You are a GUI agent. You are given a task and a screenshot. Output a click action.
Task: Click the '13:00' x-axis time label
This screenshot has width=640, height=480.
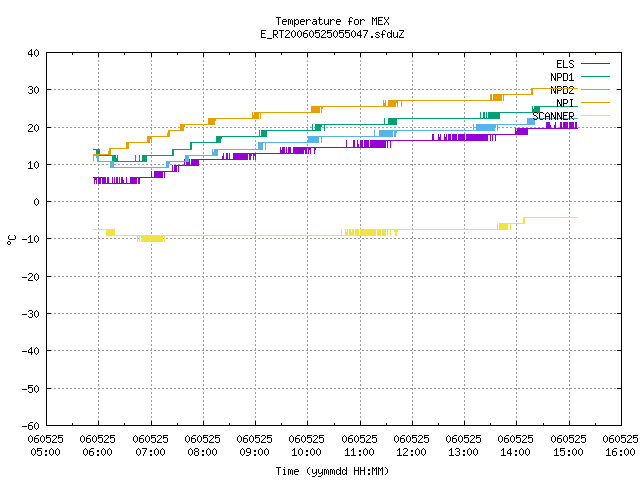click(x=464, y=452)
